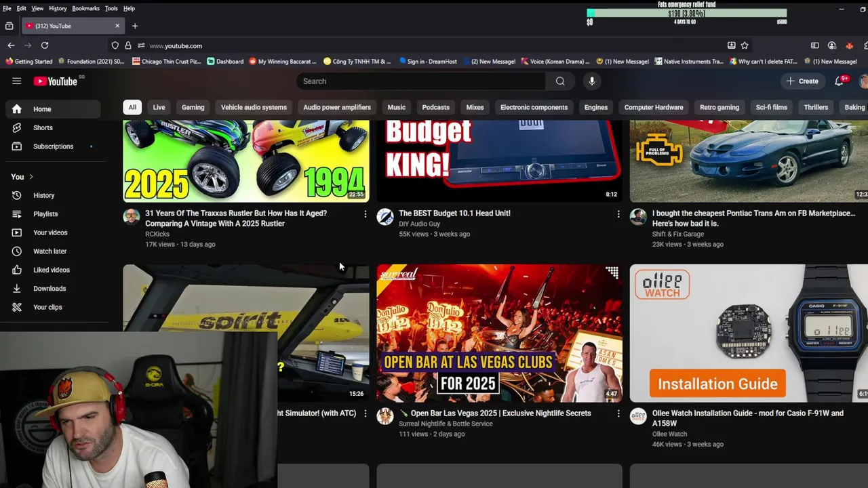Viewport: 868px width, 488px height.
Task: Open Watch later in the sidebar
Action: pyautogui.click(x=54, y=251)
